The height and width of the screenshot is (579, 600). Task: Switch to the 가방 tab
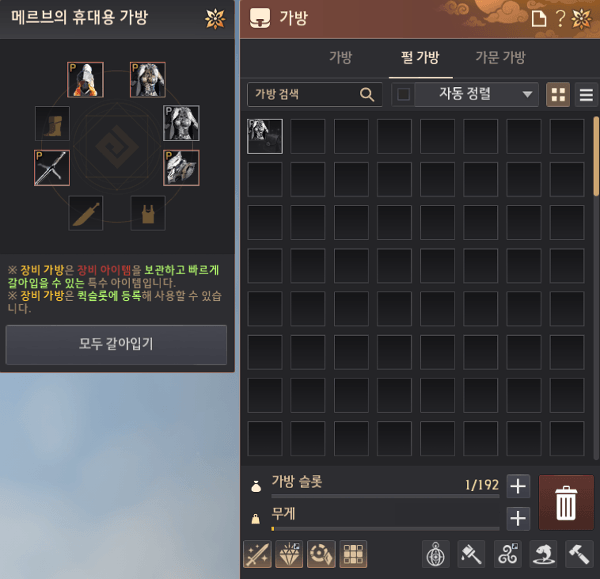point(341,57)
